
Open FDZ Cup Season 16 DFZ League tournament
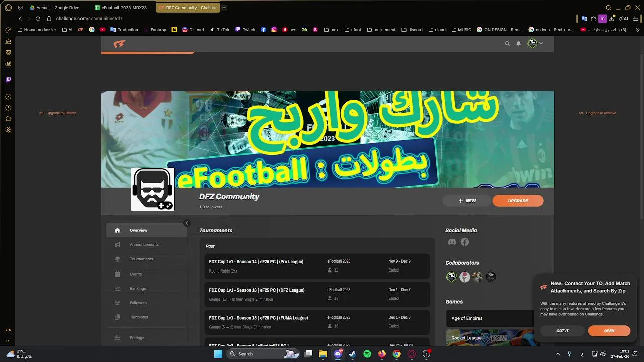click(x=317, y=294)
